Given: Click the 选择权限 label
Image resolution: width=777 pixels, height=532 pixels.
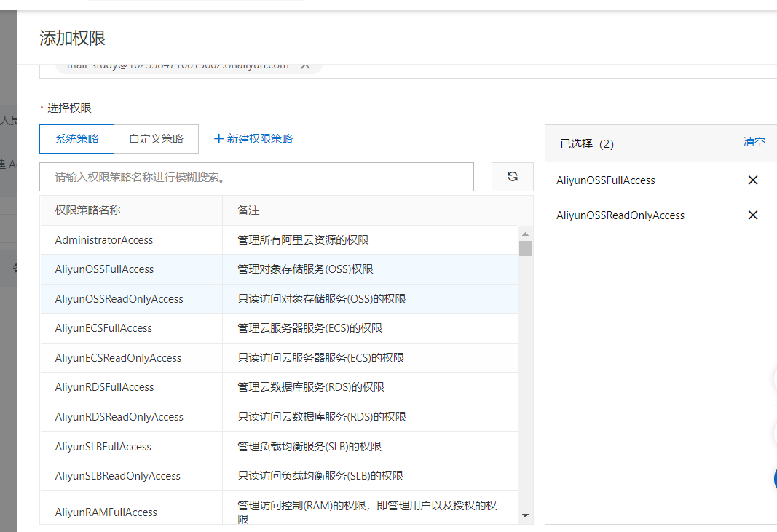Looking at the screenshot, I should [x=69, y=108].
